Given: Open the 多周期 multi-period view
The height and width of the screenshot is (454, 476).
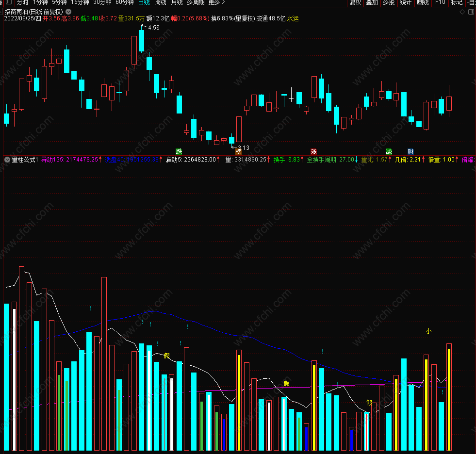Looking at the screenshot, I should point(196,2).
